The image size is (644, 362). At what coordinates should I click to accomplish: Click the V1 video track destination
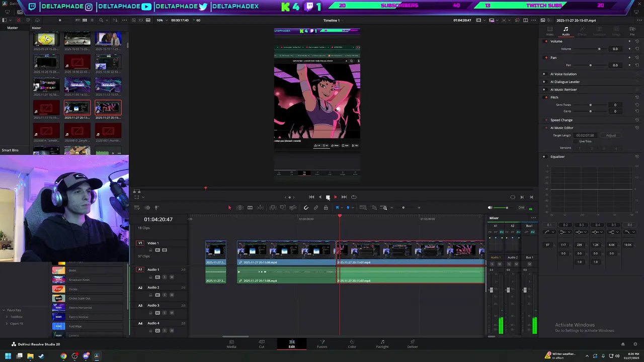coord(140,243)
